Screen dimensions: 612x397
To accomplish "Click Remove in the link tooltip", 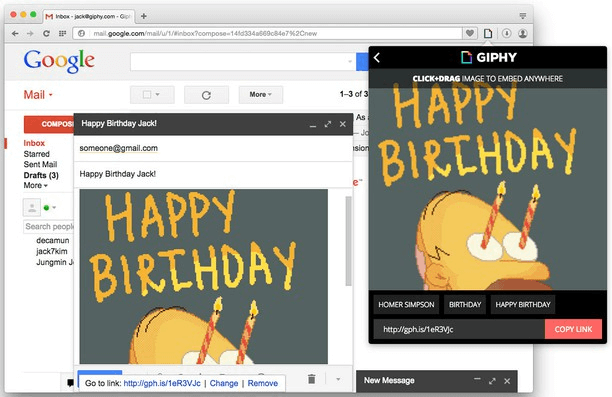I will click(263, 383).
